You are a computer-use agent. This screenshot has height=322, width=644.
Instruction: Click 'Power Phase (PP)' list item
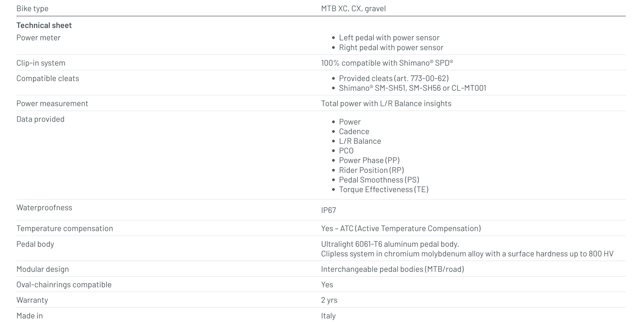(x=369, y=160)
